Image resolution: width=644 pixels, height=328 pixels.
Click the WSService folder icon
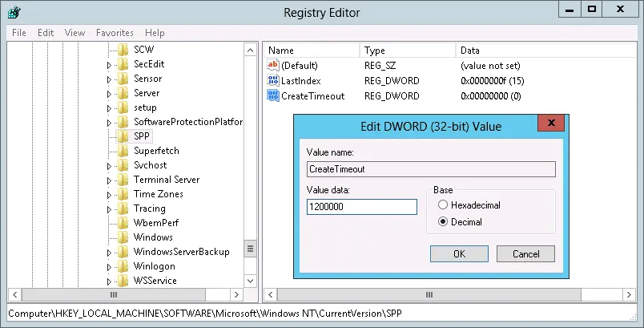123,281
